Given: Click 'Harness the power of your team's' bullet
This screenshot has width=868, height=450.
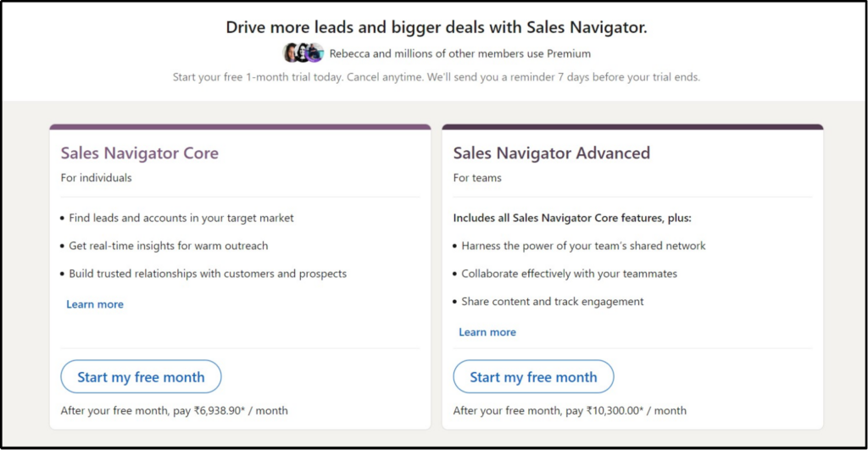Looking at the screenshot, I should click(583, 246).
